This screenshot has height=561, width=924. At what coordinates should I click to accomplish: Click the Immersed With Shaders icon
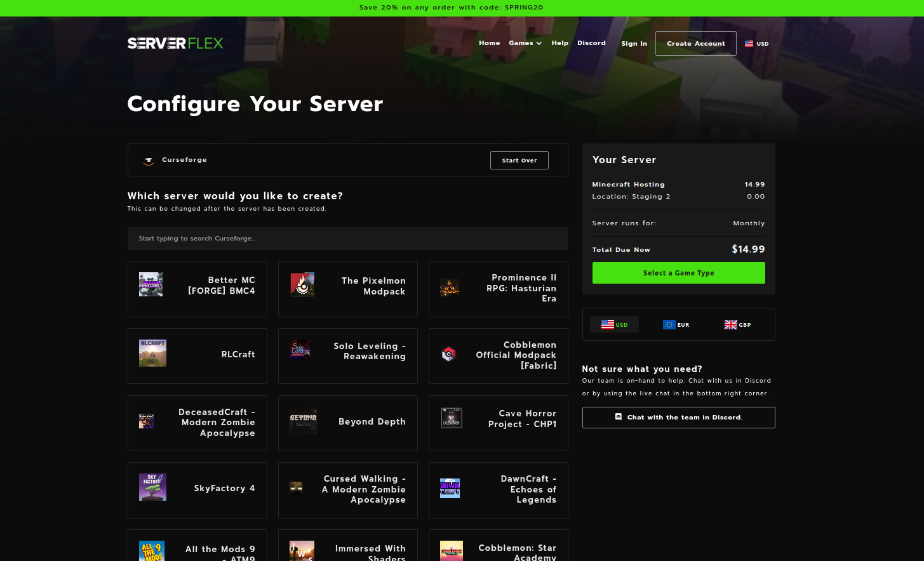(302, 551)
